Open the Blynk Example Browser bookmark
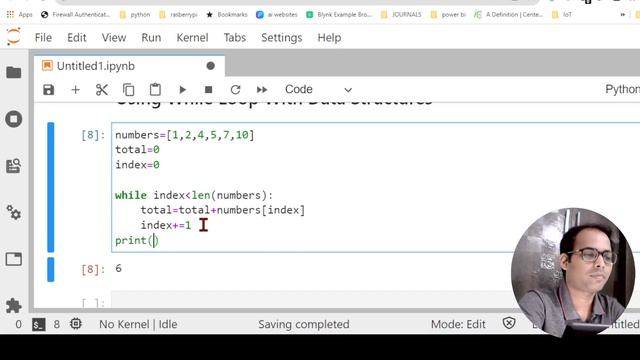Image resolution: width=640 pixels, height=360 pixels. (x=339, y=14)
